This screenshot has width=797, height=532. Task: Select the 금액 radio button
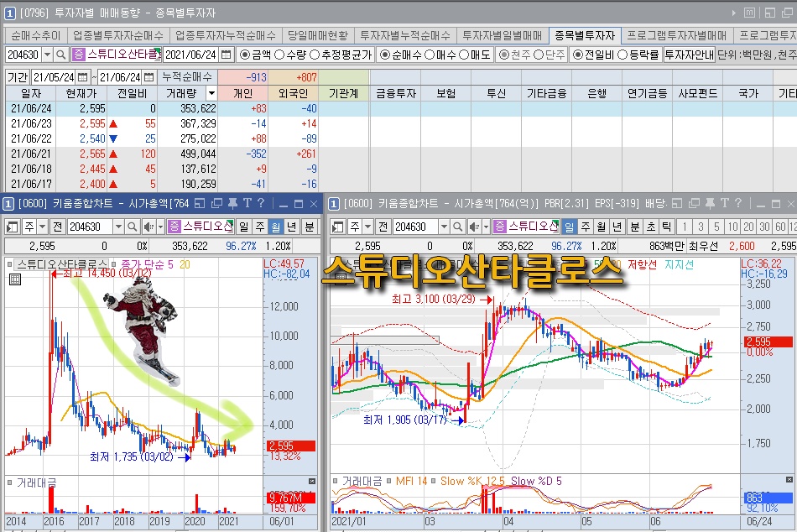[245, 55]
